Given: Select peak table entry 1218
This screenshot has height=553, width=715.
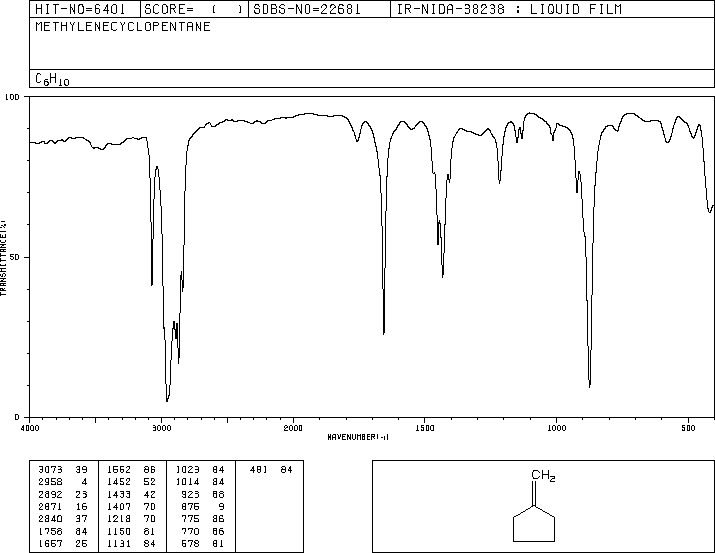Looking at the screenshot, I should point(119,519).
